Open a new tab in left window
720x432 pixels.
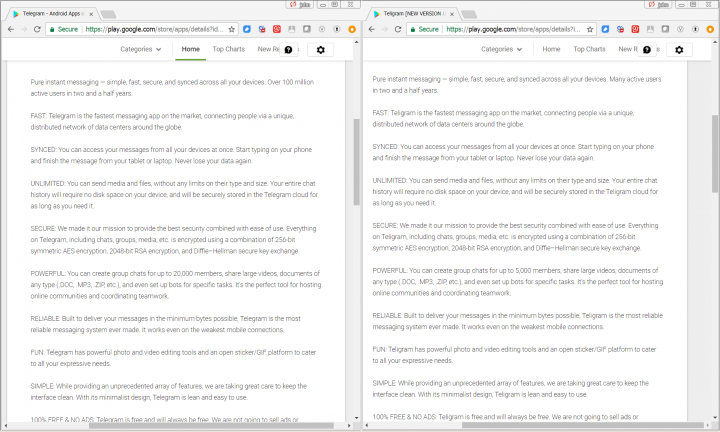point(108,14)
